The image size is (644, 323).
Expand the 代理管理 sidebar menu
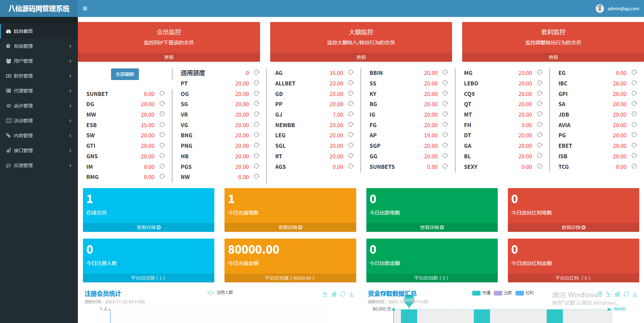39,91
